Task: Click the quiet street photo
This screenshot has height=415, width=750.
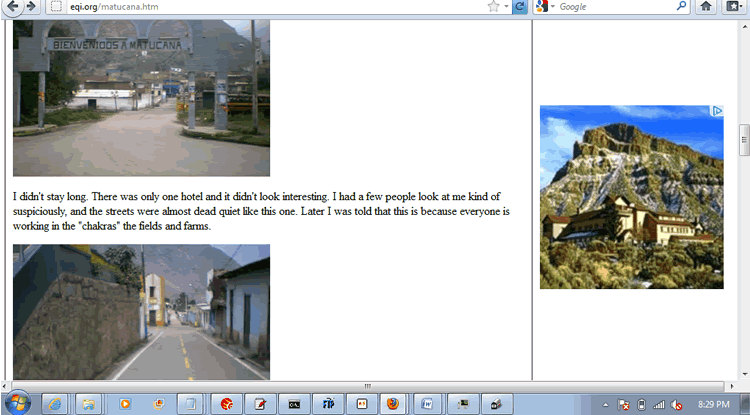Action: tap(141, 312)
